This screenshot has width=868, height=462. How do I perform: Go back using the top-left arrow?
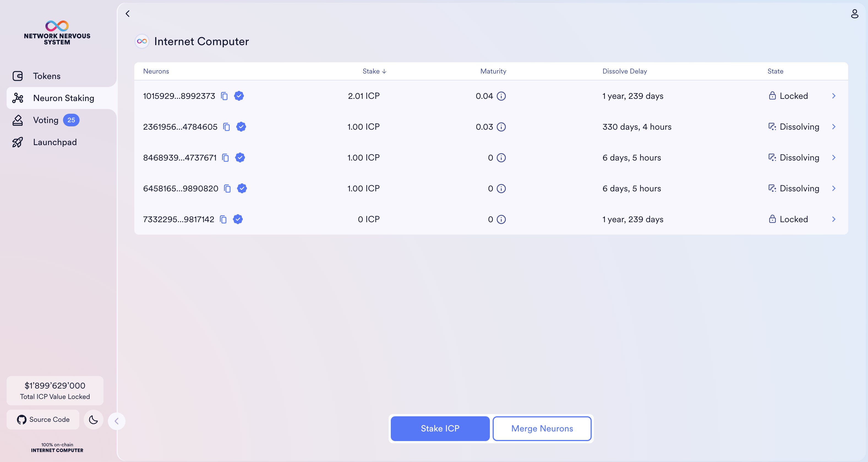[x=128, y=14]
